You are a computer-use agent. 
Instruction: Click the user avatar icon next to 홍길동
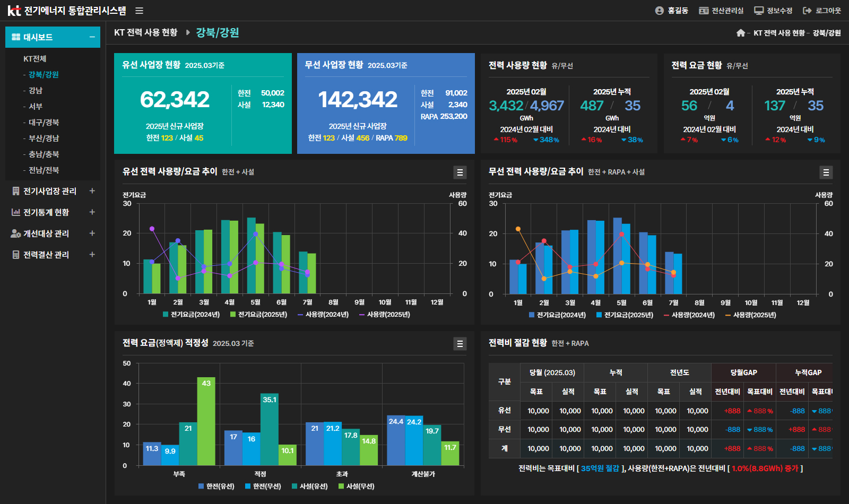[x=660, y=11]
